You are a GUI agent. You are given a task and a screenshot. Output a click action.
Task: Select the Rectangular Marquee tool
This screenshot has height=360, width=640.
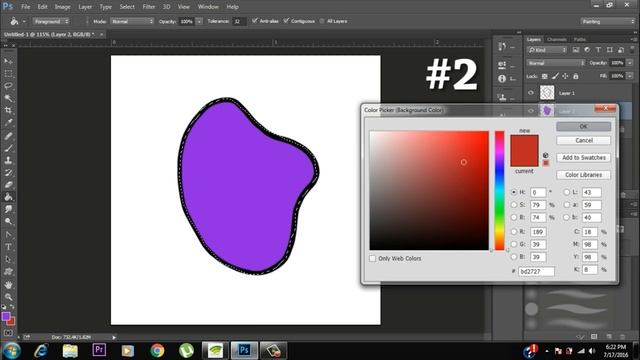8,74
